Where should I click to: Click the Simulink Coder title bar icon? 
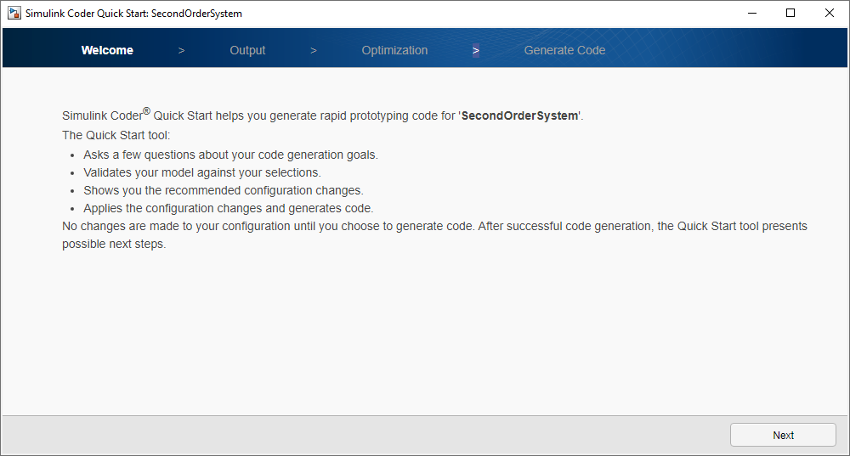[14, 14]
